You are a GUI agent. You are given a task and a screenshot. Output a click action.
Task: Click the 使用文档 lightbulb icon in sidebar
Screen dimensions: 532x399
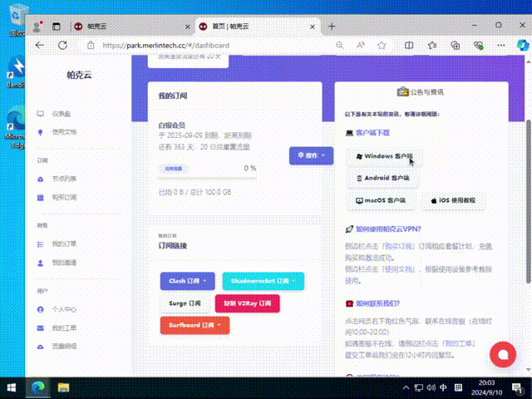click(41, 131)
